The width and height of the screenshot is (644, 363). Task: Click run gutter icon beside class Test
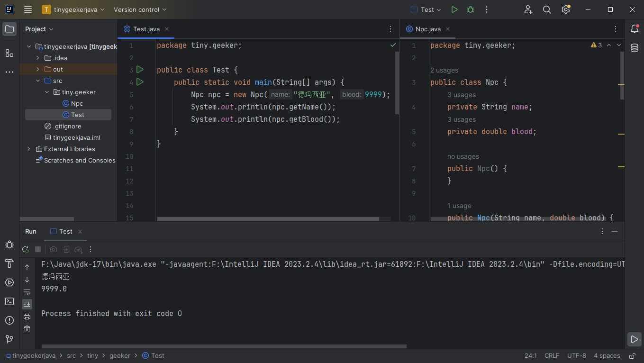(140, 70)
